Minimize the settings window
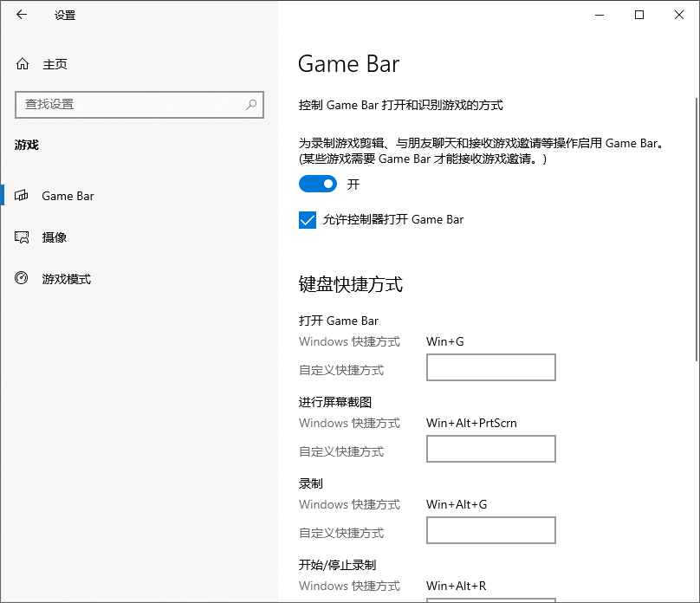The width and height of the screenshot is (700, 603). click(x=600, y=15)
